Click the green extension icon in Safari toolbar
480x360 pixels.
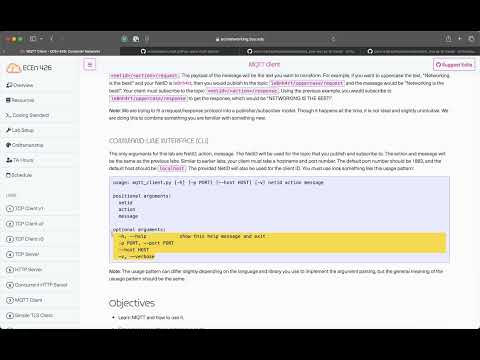tap(124, 39)
